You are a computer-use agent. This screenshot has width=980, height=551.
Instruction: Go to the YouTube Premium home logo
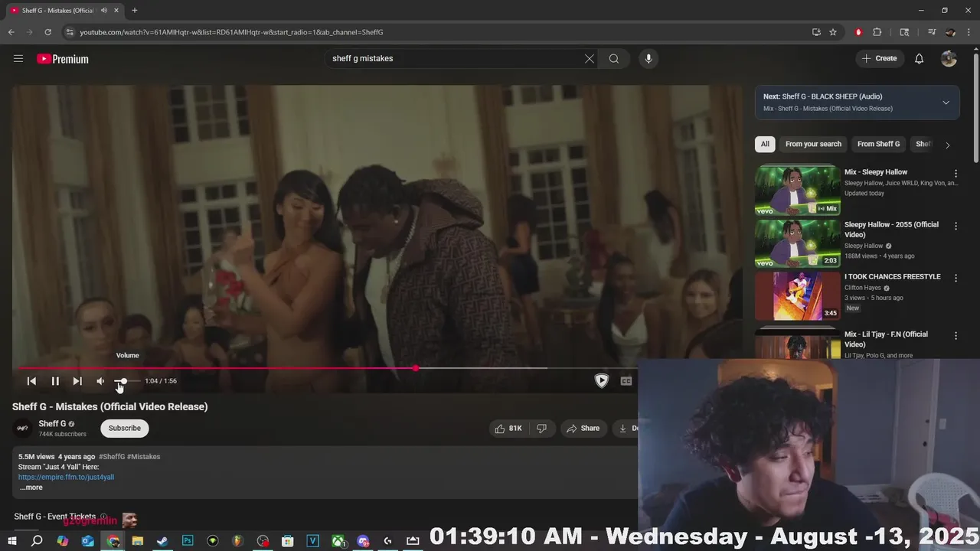coord(63,59)
